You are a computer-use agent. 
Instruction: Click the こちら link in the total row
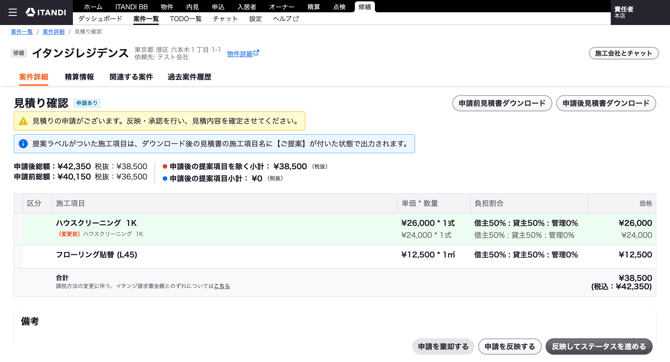[x=222, y=286]
